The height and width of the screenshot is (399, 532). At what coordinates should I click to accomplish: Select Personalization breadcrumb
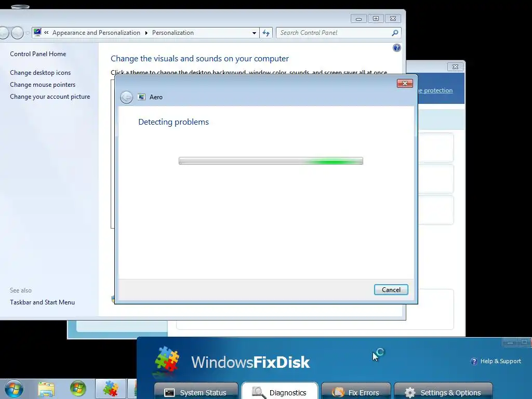(x=172, y=33)
